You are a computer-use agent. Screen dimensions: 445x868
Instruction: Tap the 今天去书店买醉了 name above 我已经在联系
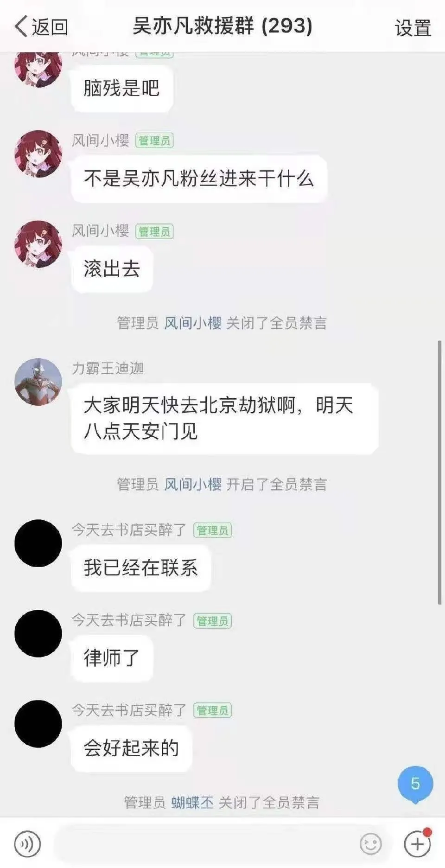[129, 530]
